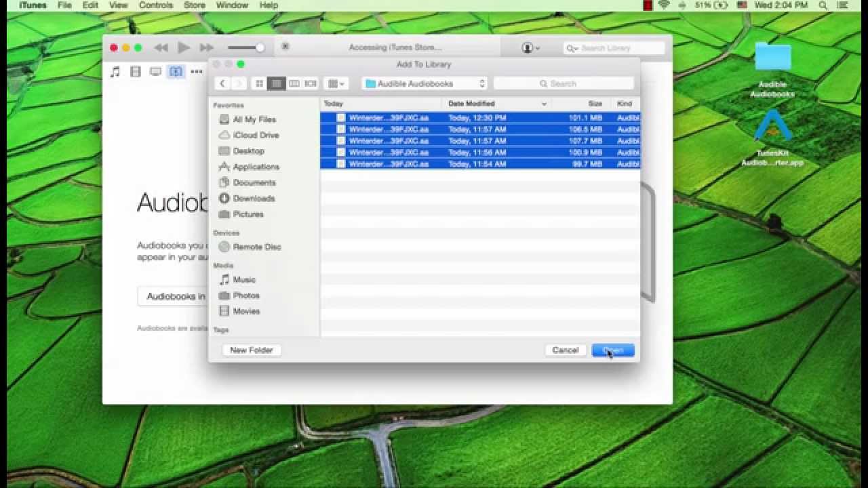Image resolution: width=868 pixels, height=488 pixels.
Task: Open the iTunes account menu
Action: click(x=531, y=48)
